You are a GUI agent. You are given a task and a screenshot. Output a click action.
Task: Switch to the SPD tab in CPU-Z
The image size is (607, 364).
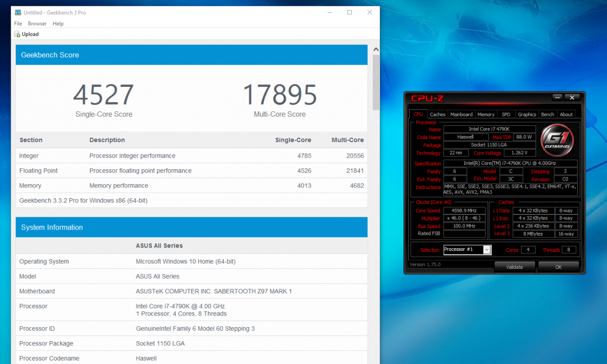pyautogui.click(x=506, y=114)
